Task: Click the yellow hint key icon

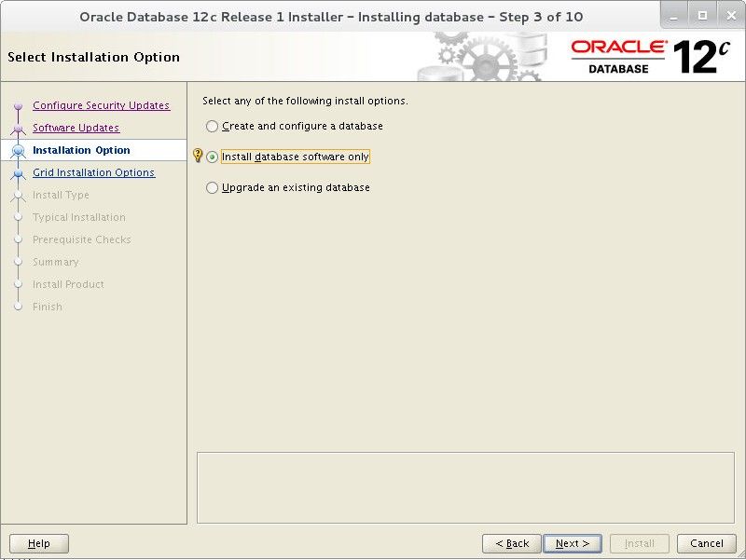Action: 198,156
